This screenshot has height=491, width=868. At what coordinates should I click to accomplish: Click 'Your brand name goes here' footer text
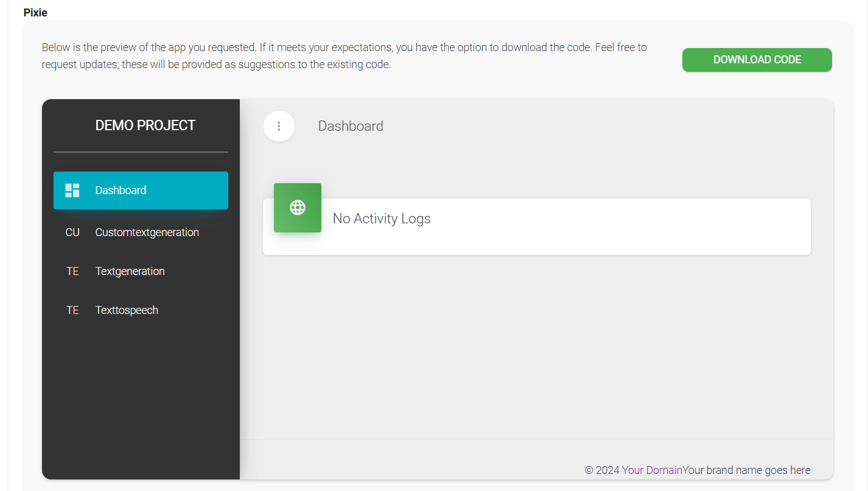pyautogui.click(x=746, y=470)
